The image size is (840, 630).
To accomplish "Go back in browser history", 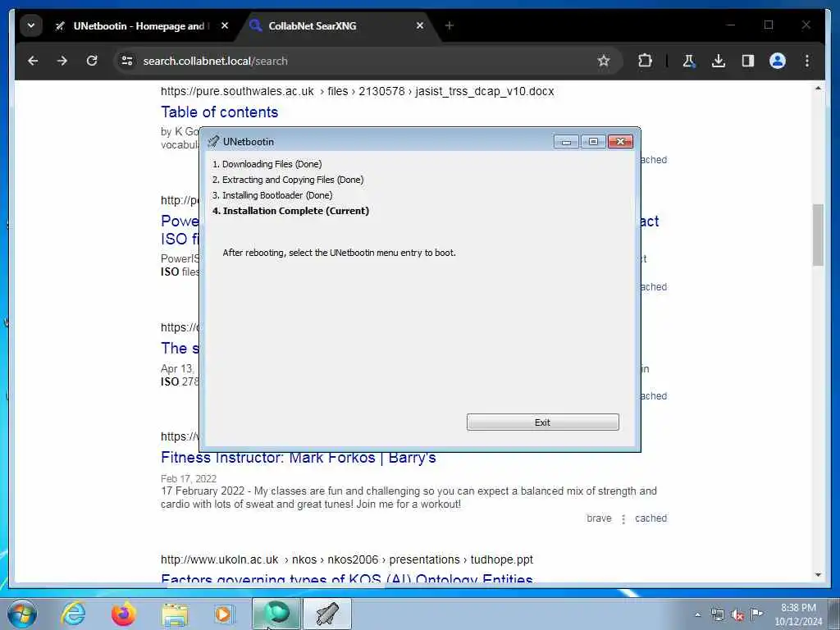I will click(33, 61).
